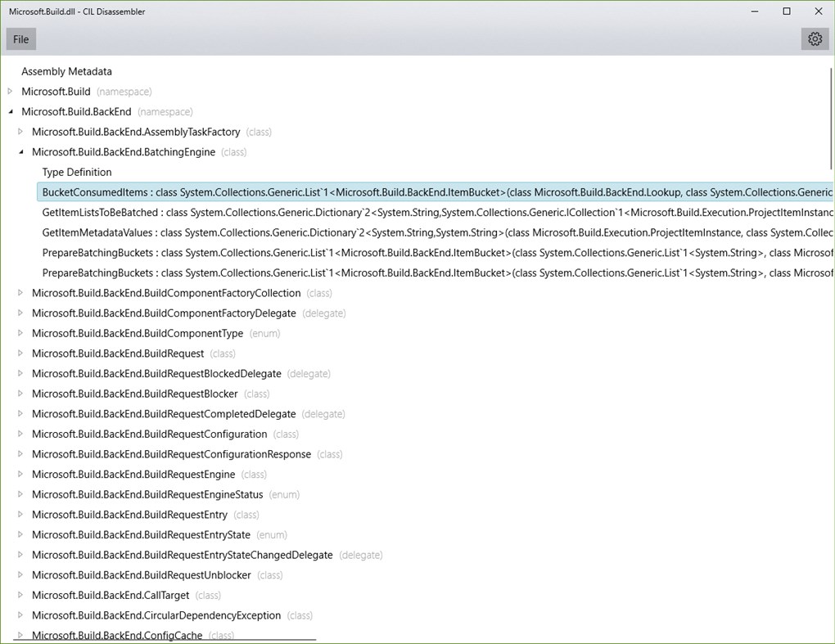This screenshot has width=835, height=644.
Task: Maximize the CIL Disassembler window
Action: pos(787,11)
